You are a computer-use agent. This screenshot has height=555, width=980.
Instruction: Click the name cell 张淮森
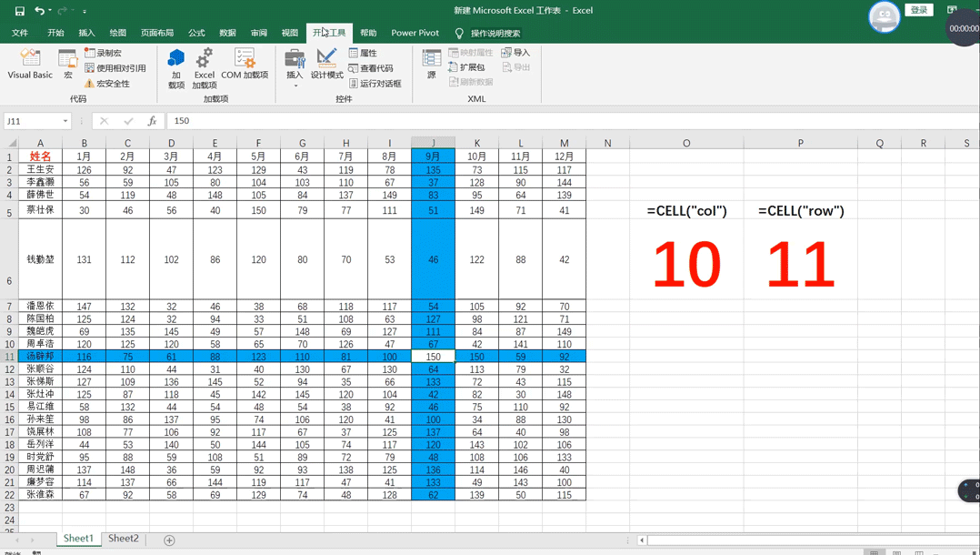point(40,494)
